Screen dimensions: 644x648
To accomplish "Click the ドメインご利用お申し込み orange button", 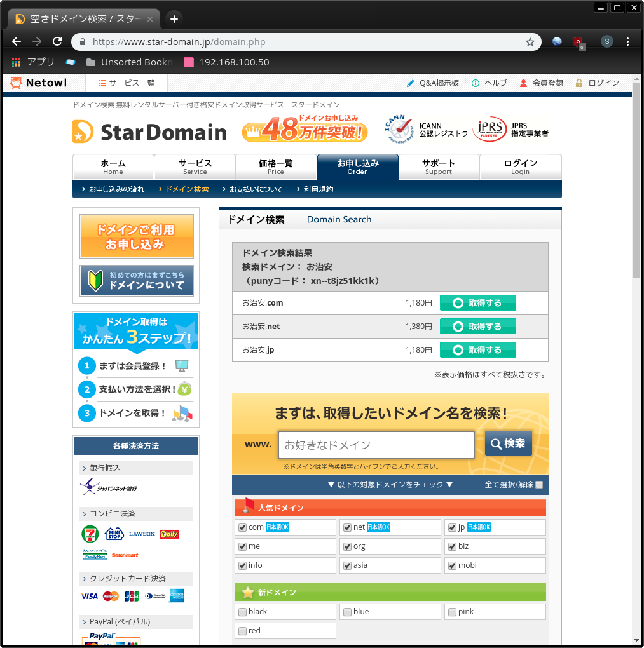I will [x=137, y=236].
